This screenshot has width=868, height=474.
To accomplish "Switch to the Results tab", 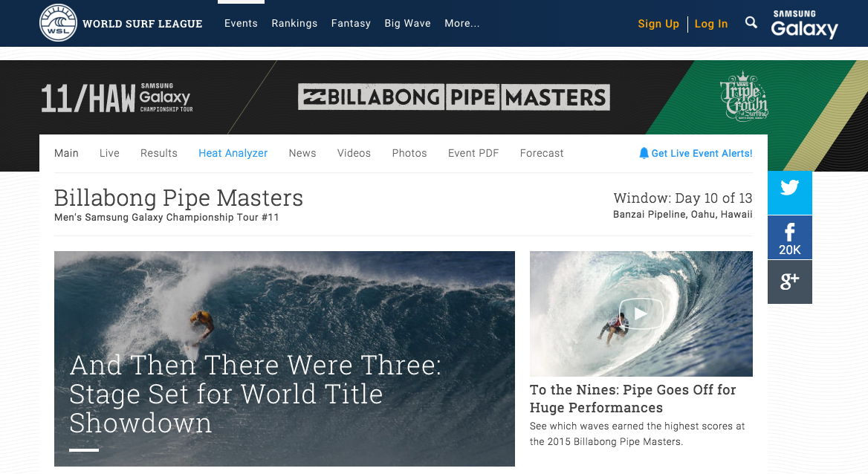I will click(x=159, y=153).
